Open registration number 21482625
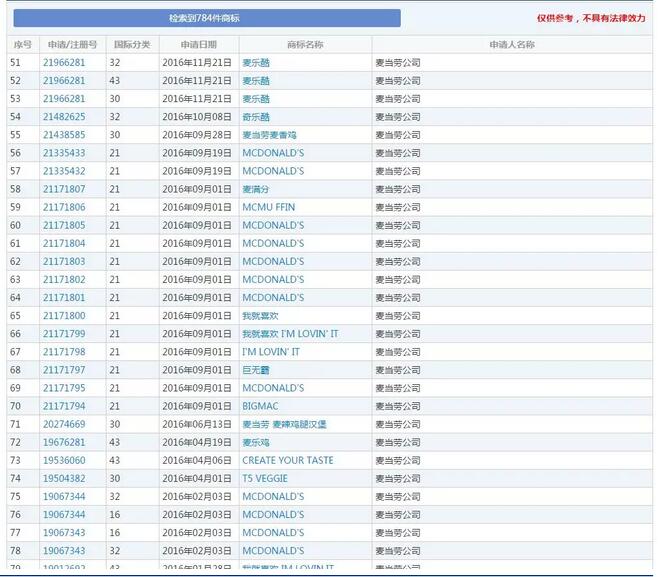This screenshot has width=663, height=577. tap(64, 117)
